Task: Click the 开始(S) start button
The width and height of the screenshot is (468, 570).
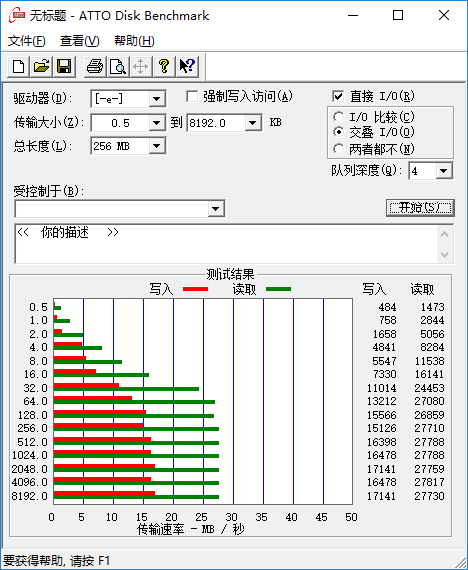Action: (x=420, y=208)
